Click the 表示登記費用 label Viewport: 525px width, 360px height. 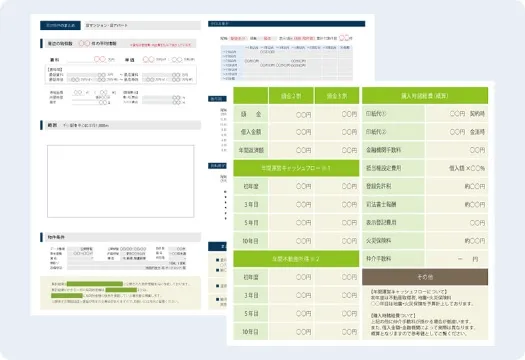click(x=393, y=222)
